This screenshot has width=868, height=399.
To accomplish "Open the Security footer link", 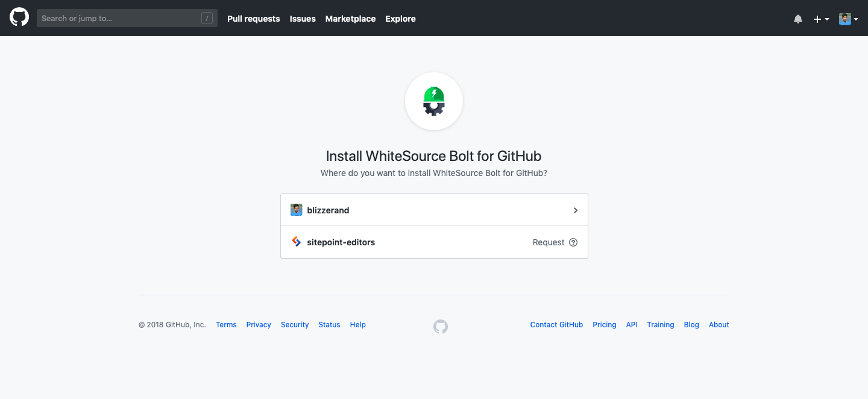I will (295, 325).
